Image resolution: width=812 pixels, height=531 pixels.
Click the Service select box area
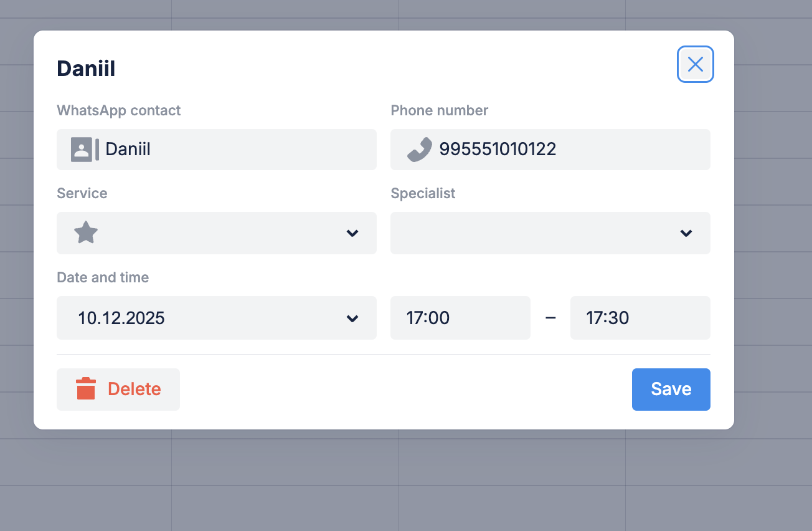coord(212,233)
